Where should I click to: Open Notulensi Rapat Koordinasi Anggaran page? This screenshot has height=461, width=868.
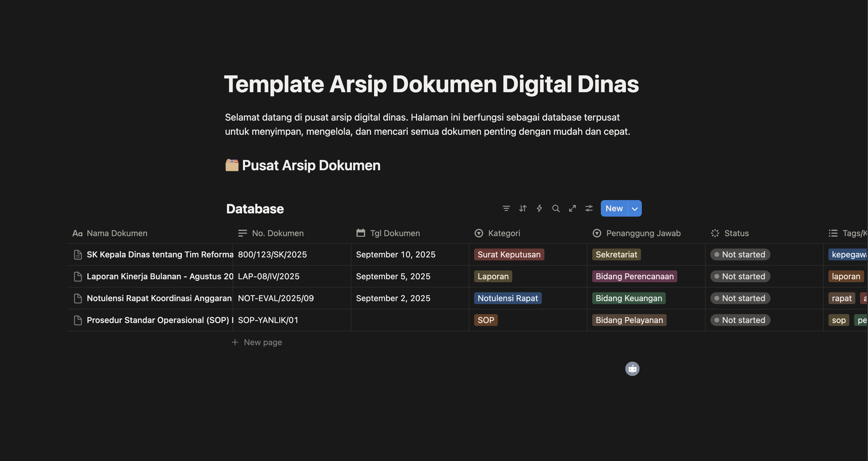(159, 298)
